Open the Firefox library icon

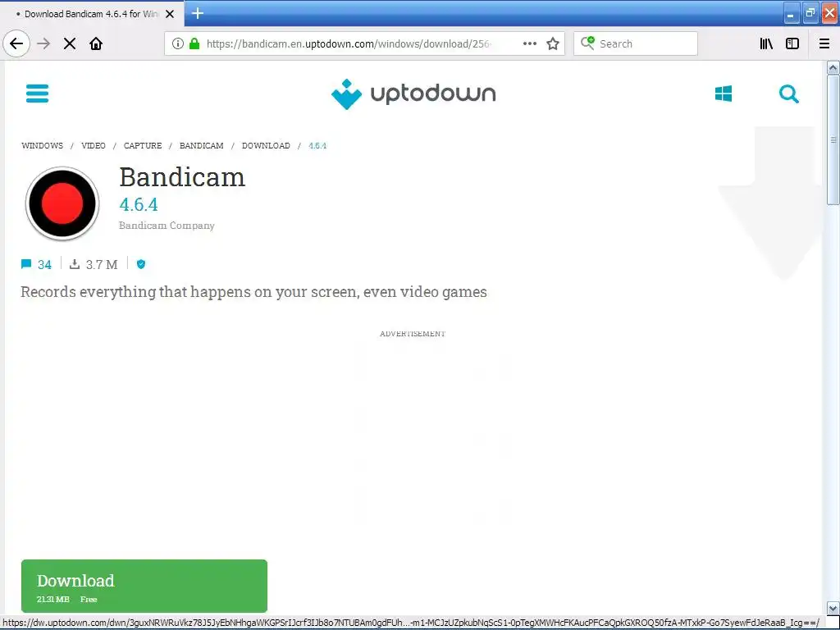click(x=766, y=43)
